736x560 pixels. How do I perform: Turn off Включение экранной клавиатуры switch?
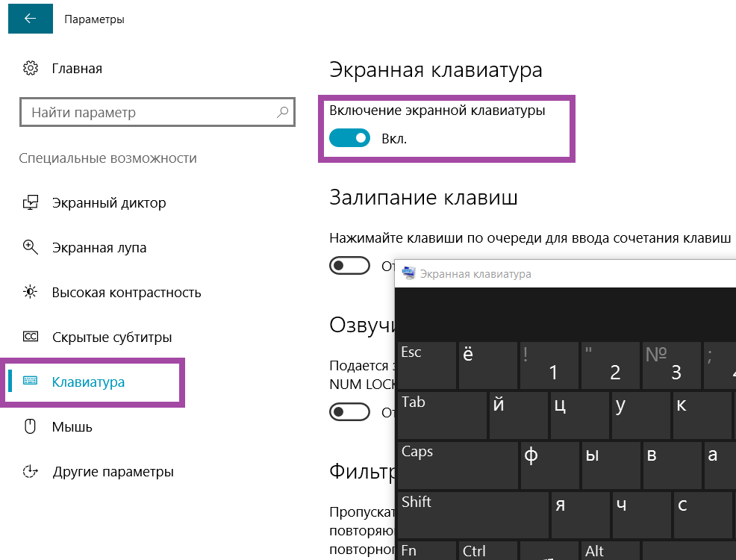(349, 138)
